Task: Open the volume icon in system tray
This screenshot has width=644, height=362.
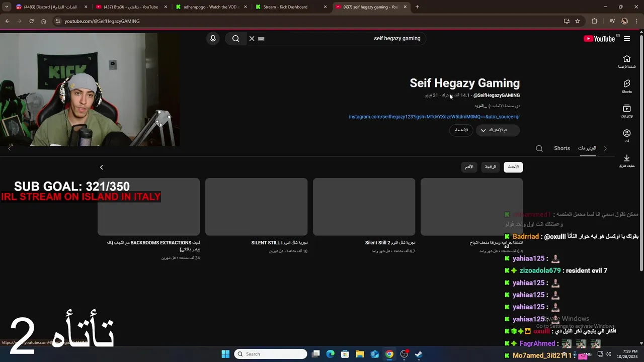Action: coord(608,354)
